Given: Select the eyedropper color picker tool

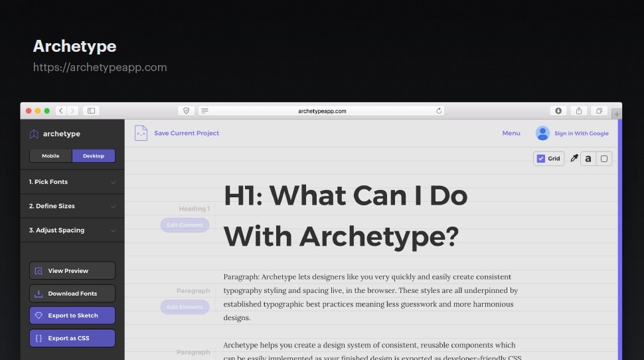Looking at the screenshot, I should [x=574, y=158].
